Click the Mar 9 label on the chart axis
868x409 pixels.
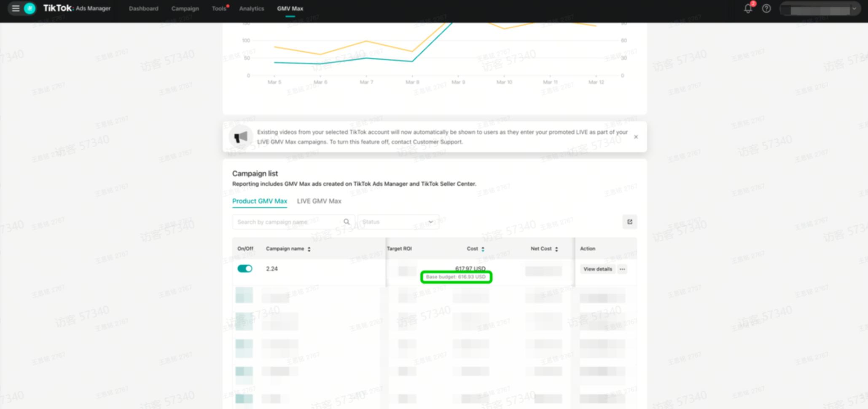coord(458,82)
